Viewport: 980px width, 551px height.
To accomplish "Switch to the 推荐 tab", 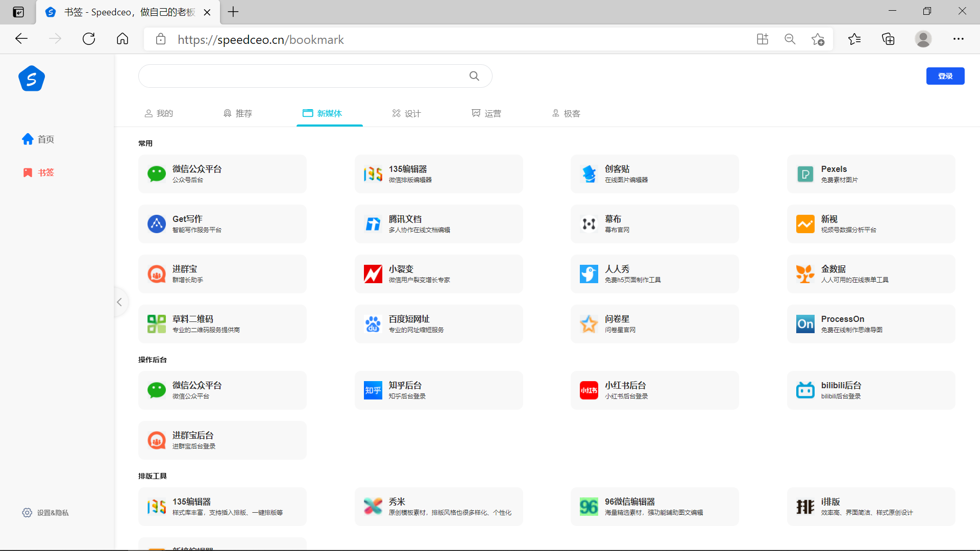I will click(238, 113).
